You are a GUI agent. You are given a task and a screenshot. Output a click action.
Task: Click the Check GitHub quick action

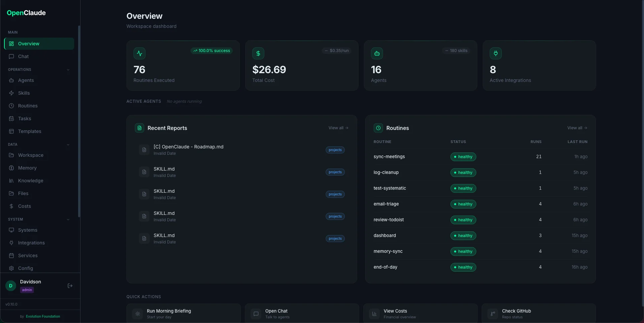tap(539, 314)
